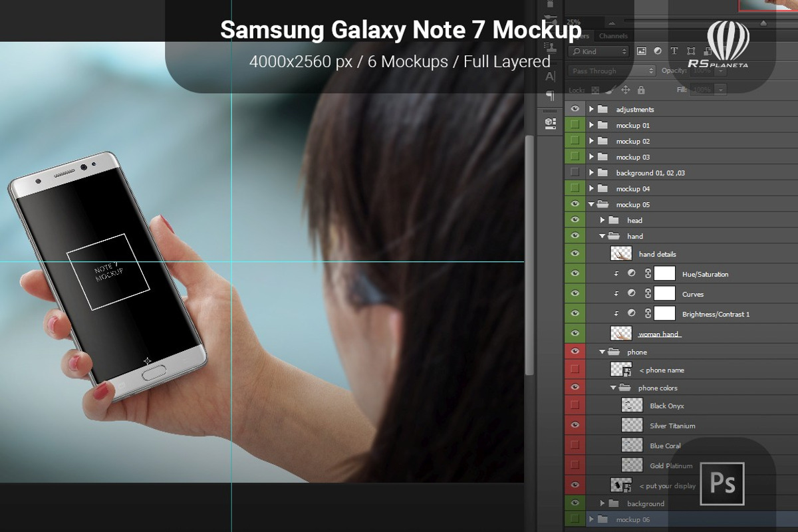Screen dimensions: 798x532
Task: Show the phone name layer
Action: pyautogui.click(x=575, y=370)
